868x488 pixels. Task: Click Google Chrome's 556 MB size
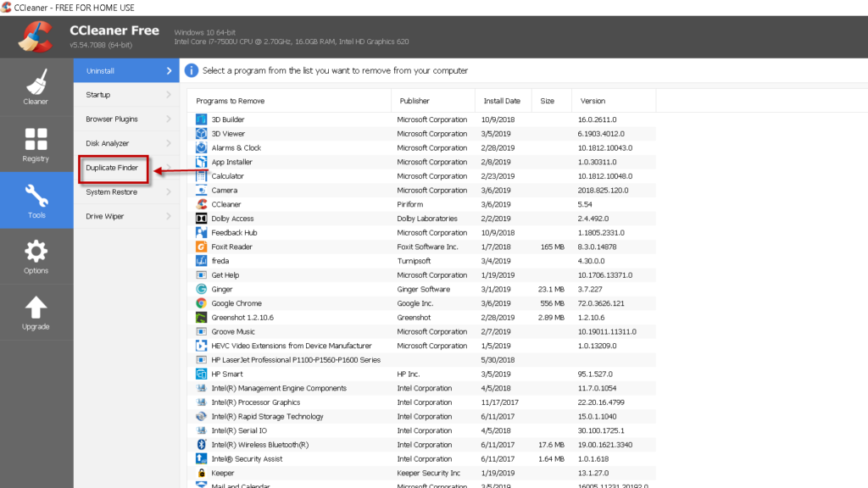(552, 303)
